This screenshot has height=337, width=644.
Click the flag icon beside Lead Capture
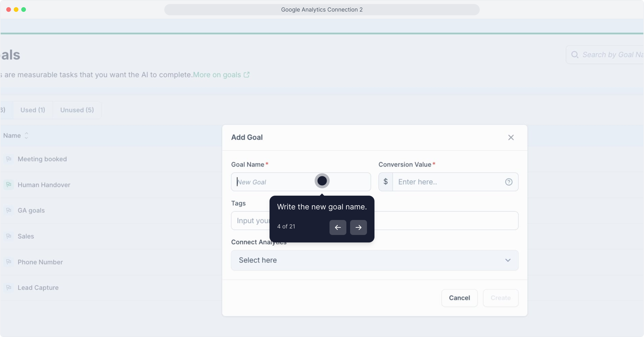click(9, 287)
